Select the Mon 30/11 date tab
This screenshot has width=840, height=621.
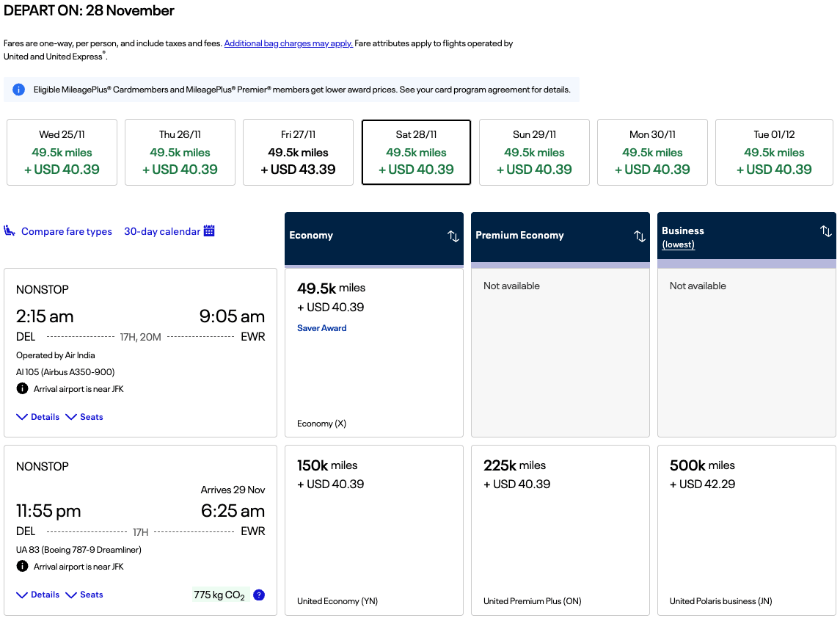pos(652,152)
